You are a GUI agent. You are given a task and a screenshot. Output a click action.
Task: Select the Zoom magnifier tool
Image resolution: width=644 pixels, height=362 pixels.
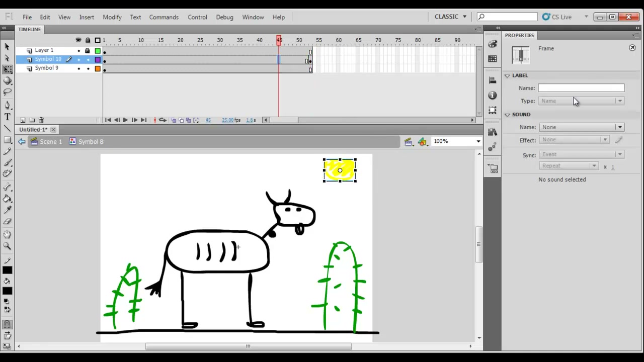point(7,246)
